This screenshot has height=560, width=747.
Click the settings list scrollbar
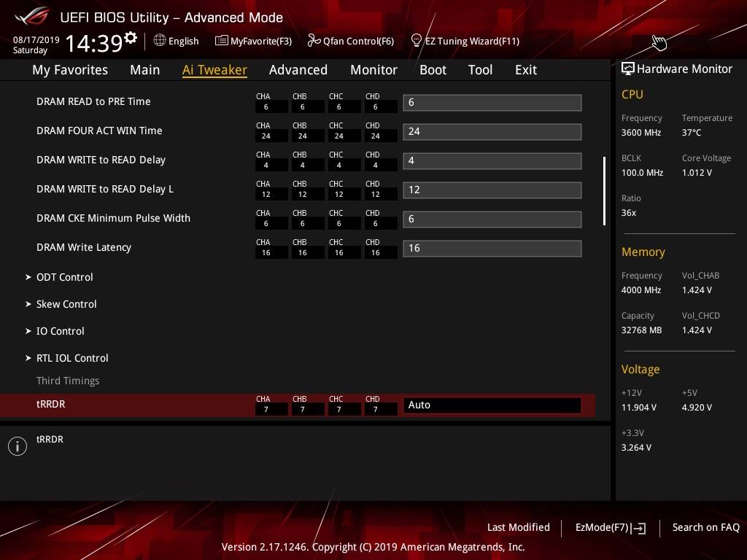pos(604,190)
